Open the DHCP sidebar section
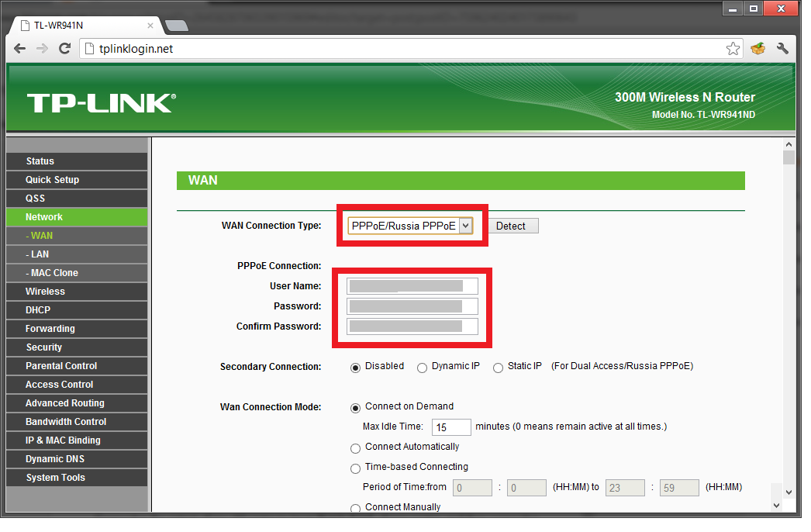The height and width of the screenshot is (532, 811). pos(77,310)
